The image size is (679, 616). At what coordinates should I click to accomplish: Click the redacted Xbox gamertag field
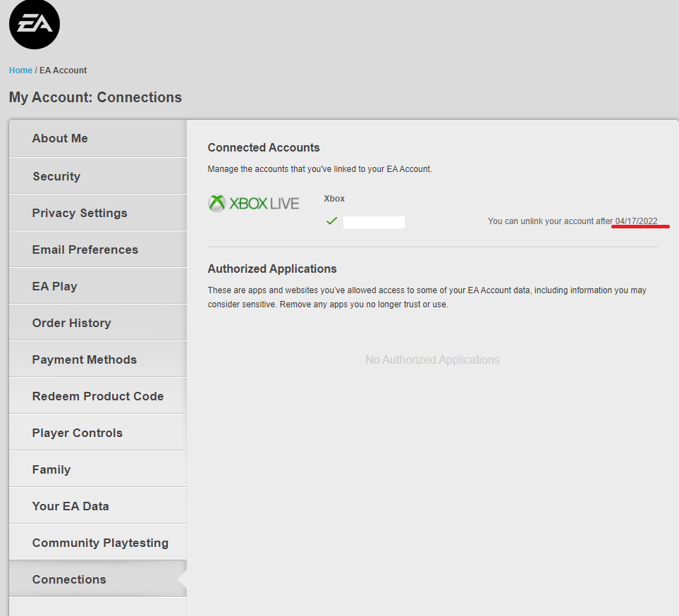[x=374, y=222]
